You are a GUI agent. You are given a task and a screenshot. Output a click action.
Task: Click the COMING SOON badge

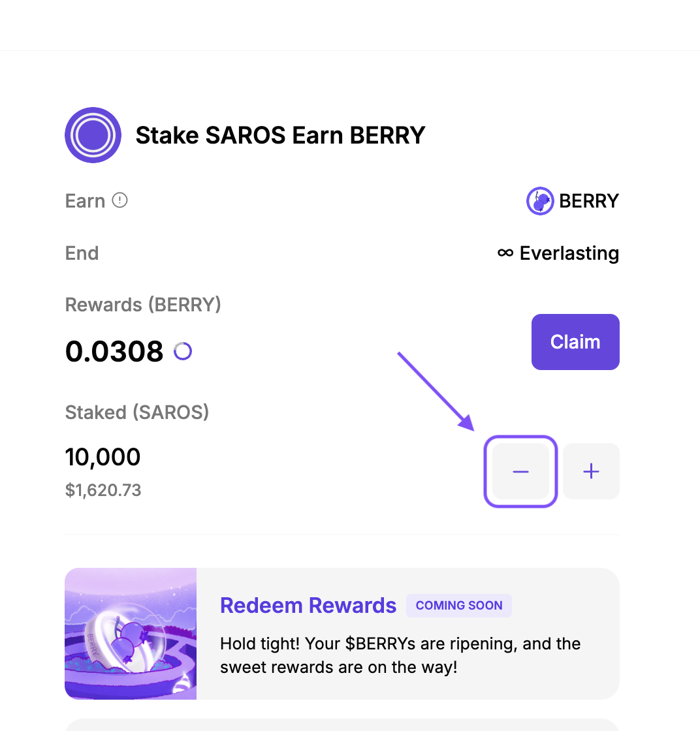[x=459, y=606]
